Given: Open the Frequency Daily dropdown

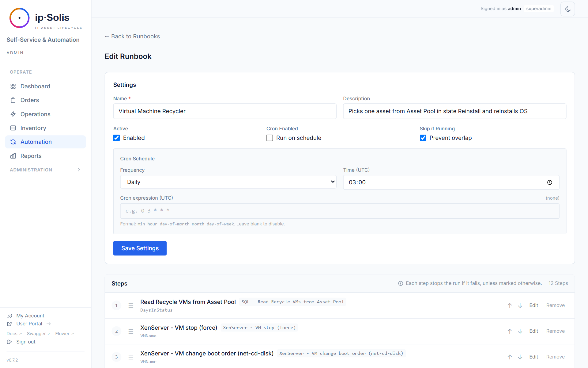Looking at the screenshot, I should point(228,182).
